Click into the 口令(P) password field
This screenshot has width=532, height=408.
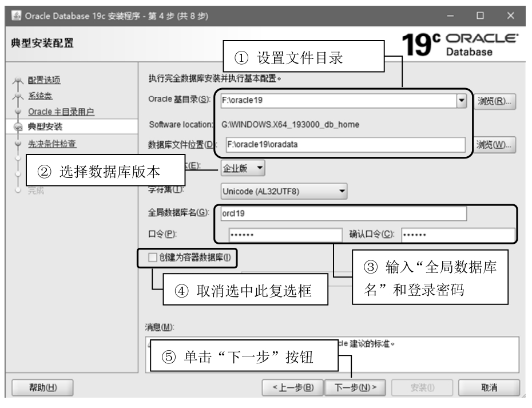coord(285,235)
